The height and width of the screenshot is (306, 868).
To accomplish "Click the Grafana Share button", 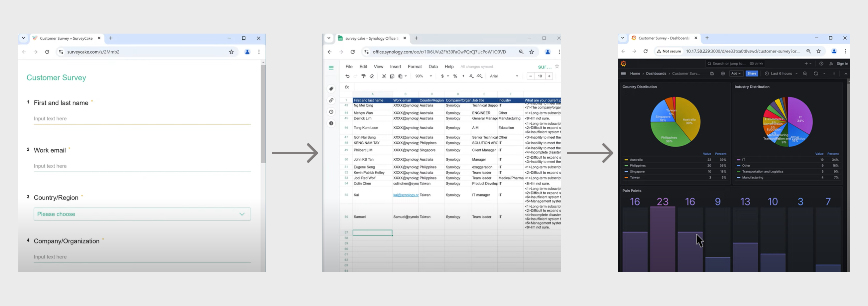I will [752, 74].
